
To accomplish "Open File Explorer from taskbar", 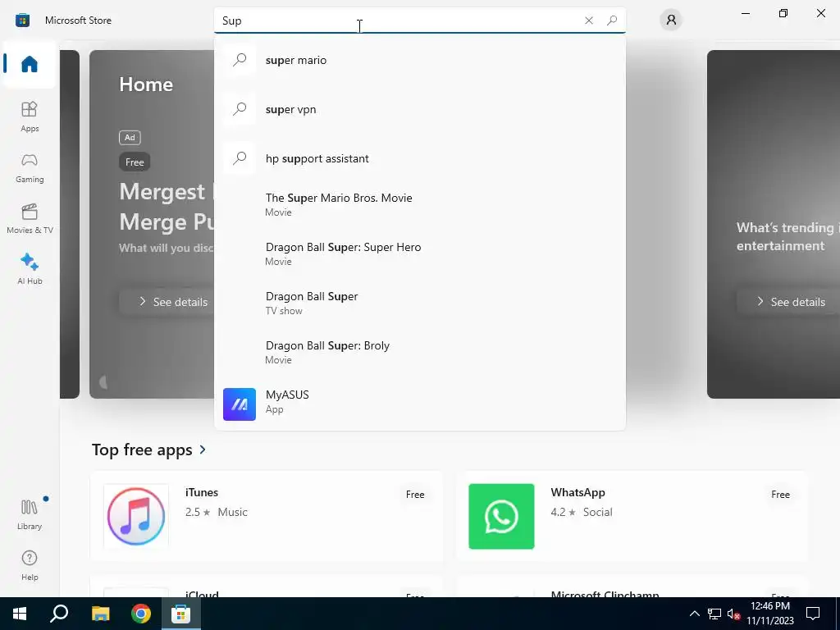I will [100, 614].
